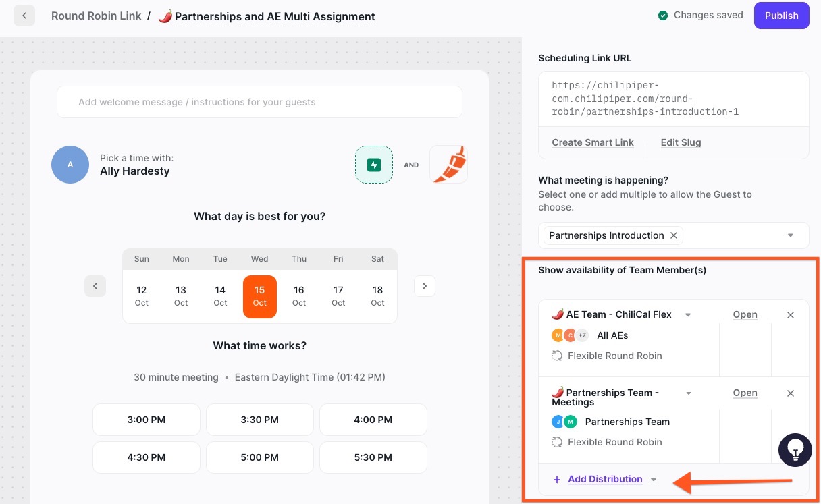
Task: Click Ally Hardesty's avatar
Action: click(x=70, y=165)
